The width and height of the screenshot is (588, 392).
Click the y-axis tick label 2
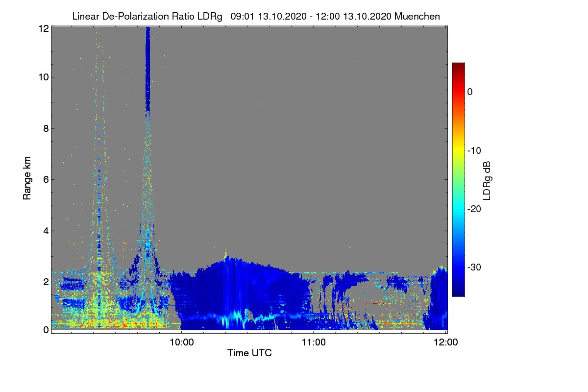46,282
